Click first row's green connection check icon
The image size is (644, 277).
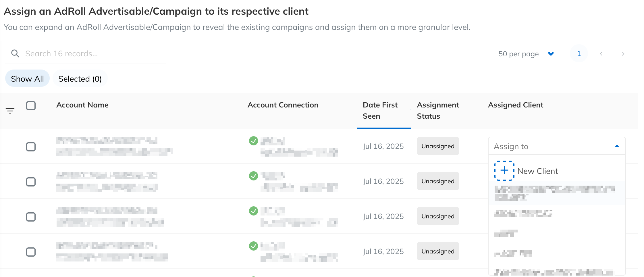tap(253, 141)
